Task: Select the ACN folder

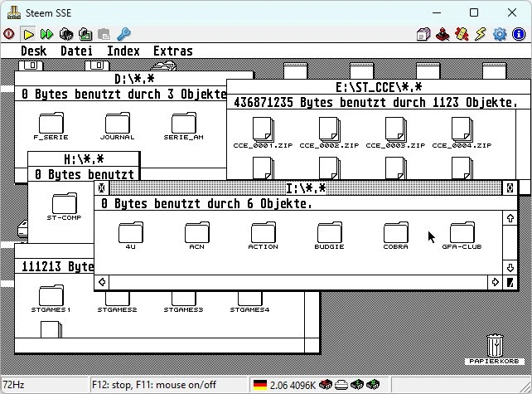Action: point(196,236)
